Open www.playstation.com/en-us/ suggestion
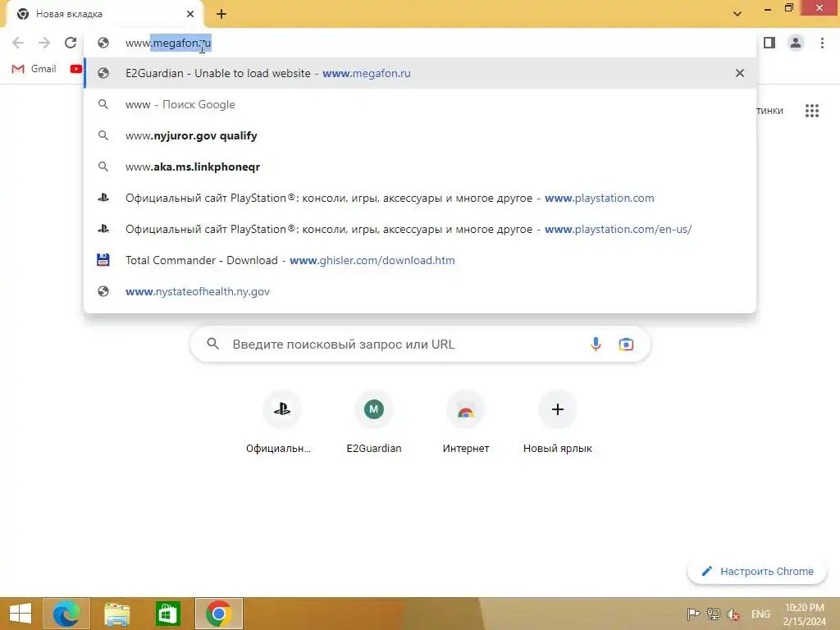840x630 pixels. click(420, 229)
